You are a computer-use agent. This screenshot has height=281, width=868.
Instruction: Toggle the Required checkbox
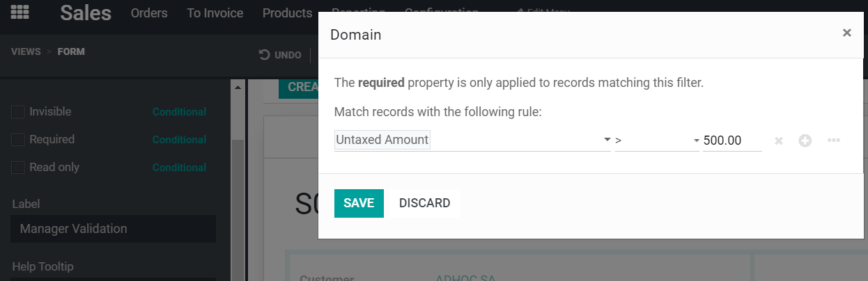[x=18, y=140]
